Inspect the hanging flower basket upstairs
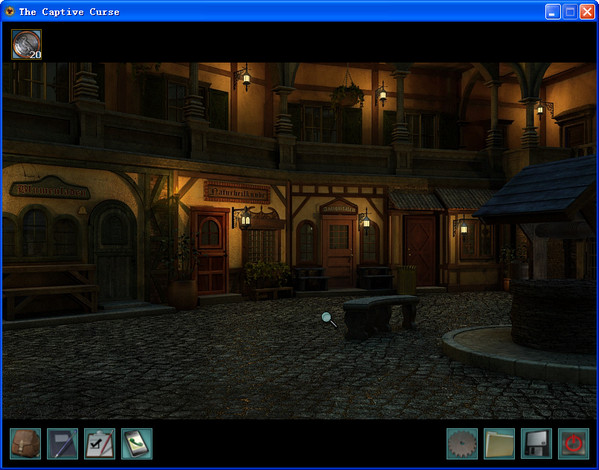This screenshot has height=470, width=599. [x=347, y=94]
